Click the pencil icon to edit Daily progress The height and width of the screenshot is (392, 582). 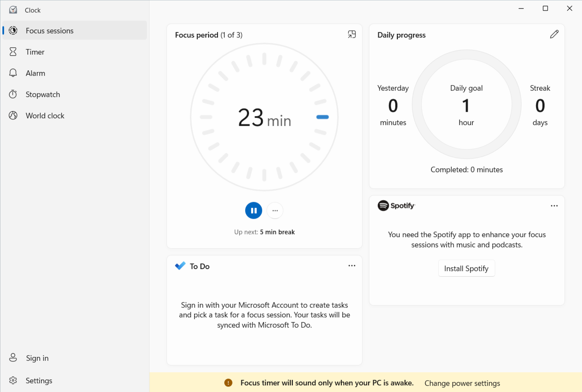554,34
